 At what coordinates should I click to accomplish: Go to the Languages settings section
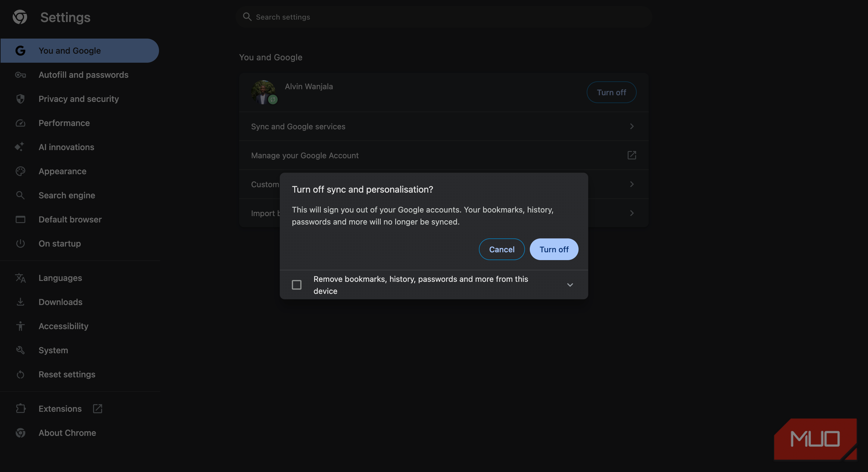pos(60,278)
